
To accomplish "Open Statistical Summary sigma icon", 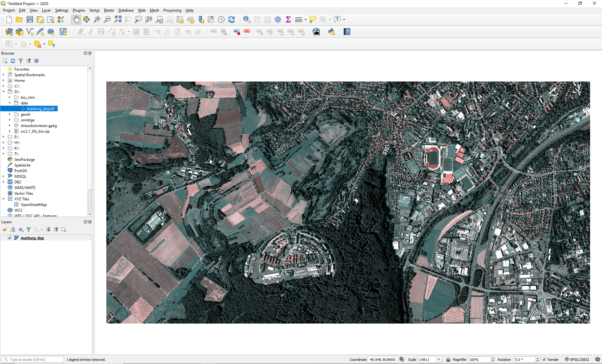I will coord(288,19).
